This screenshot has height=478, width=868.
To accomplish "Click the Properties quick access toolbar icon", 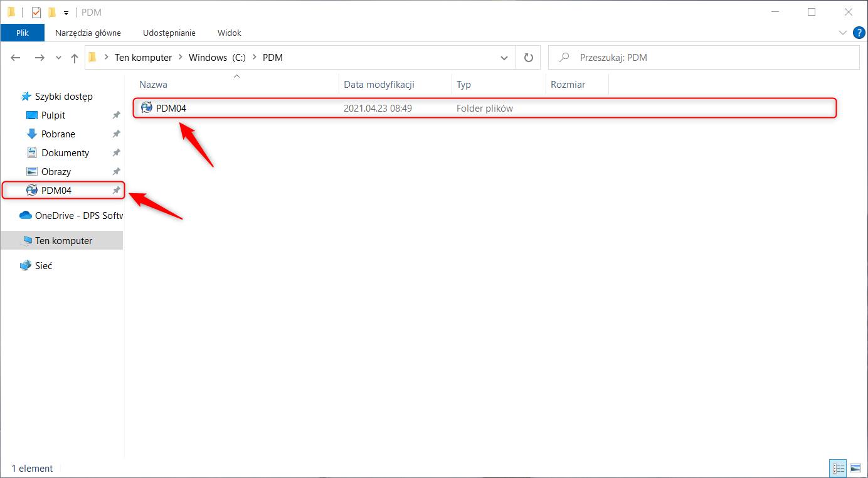I will 36,13.
